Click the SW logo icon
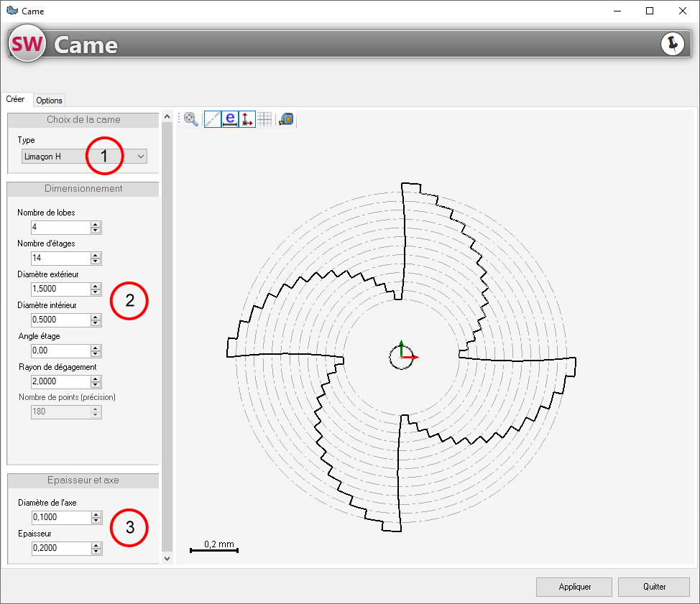Viewport: 700px width, 604px height. [27, 45]
